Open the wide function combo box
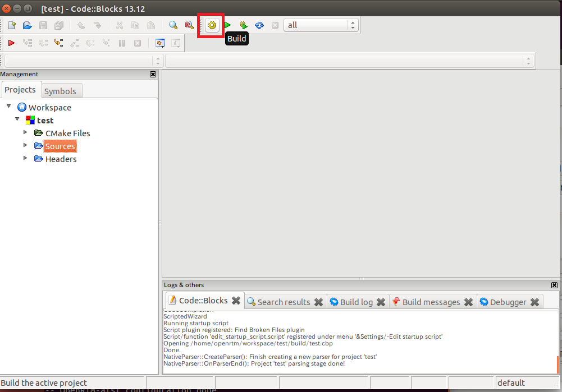This screenshot has width=562, height=392. pyautogui.click(x=350, y=61)
